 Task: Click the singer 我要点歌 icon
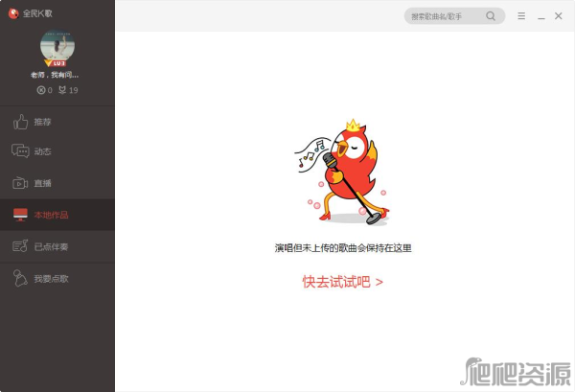click(x=20, y=278)
